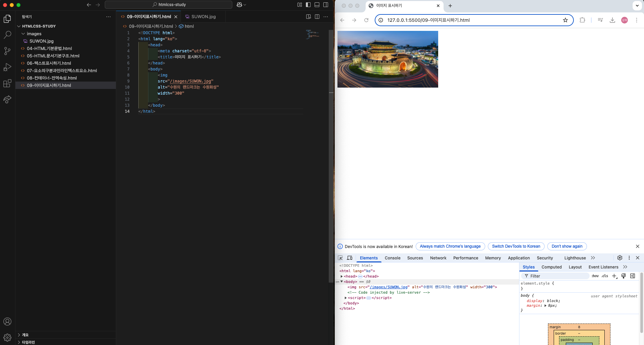Open the Manage gear in VS Code
Viewport: 644px width, 345px height.
pos(7,337)
